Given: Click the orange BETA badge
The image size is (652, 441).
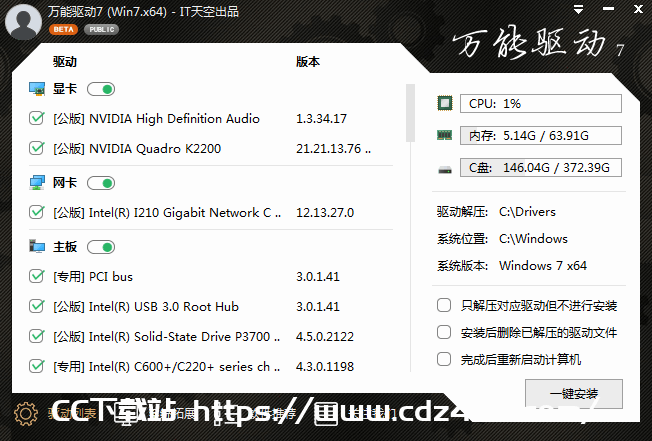Looking at the screenshot, I should [63, 30].
